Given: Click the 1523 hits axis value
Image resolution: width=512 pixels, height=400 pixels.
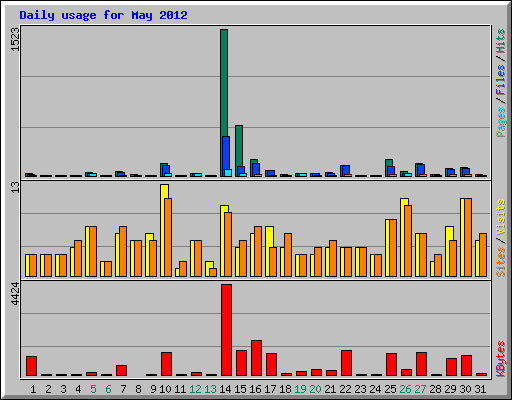Looking at the screenshot, I should 15,39.
